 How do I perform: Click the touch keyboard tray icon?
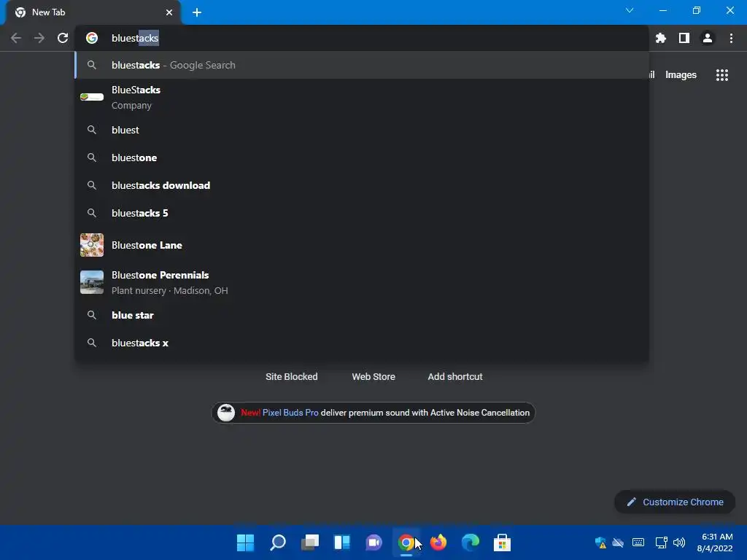pyautogui.click(x=638, y=542)
